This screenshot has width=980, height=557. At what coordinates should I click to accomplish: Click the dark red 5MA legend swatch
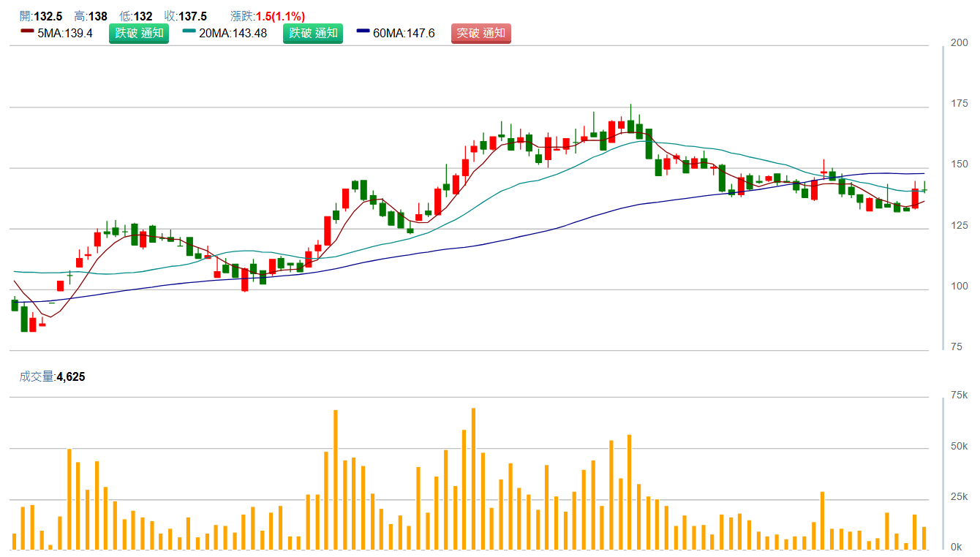[x=27, y=32]
